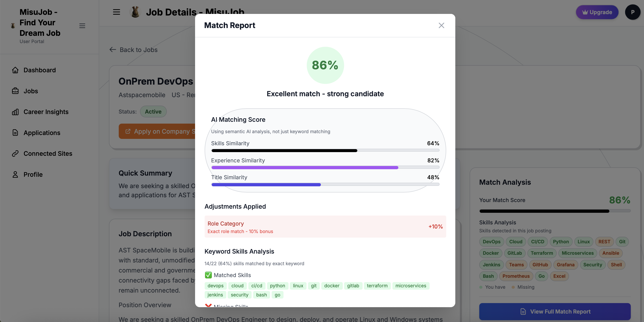Image resolution: width=644 pixels, height=322 pixels.
Task: Open the hamburger navigation menu
Action: [x=116, y=12]
